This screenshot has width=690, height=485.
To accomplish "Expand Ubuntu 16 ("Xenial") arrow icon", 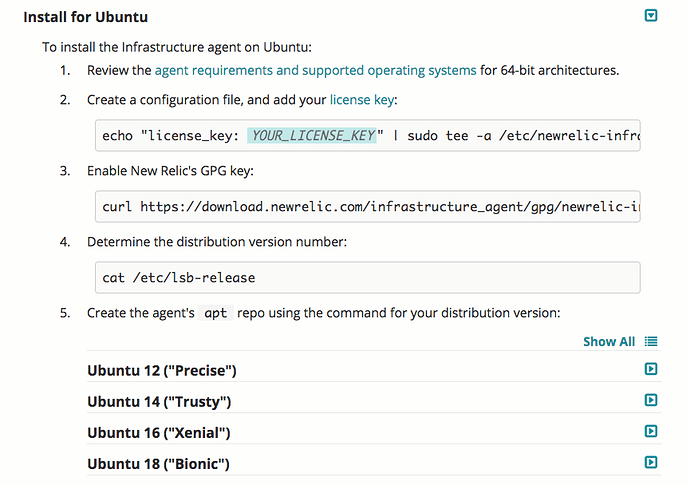I will (651, 431).
